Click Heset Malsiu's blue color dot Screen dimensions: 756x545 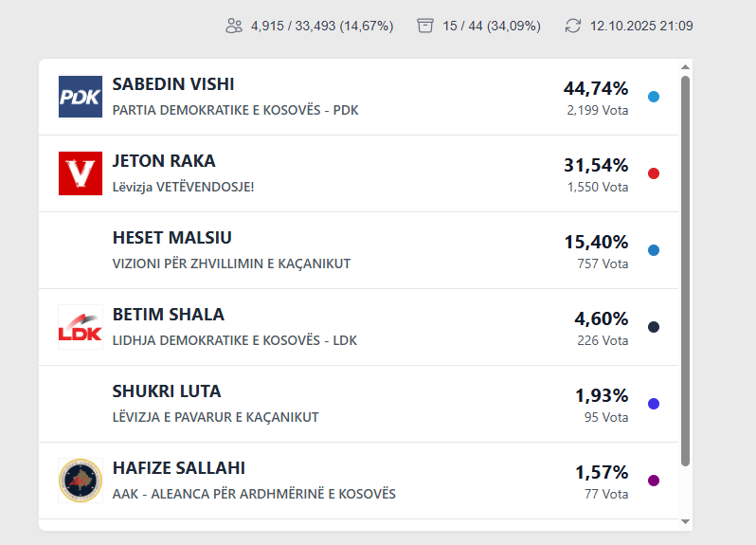[654, 250]
